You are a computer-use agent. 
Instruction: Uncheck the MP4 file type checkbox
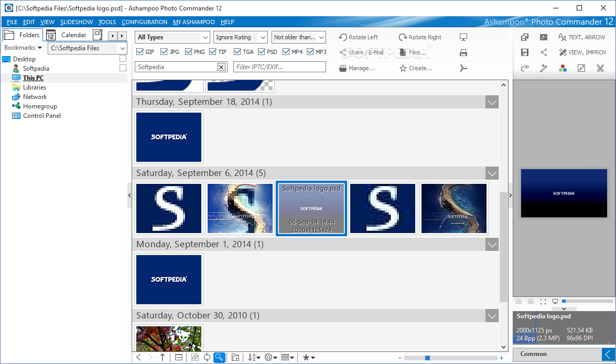tap(286, 52)
